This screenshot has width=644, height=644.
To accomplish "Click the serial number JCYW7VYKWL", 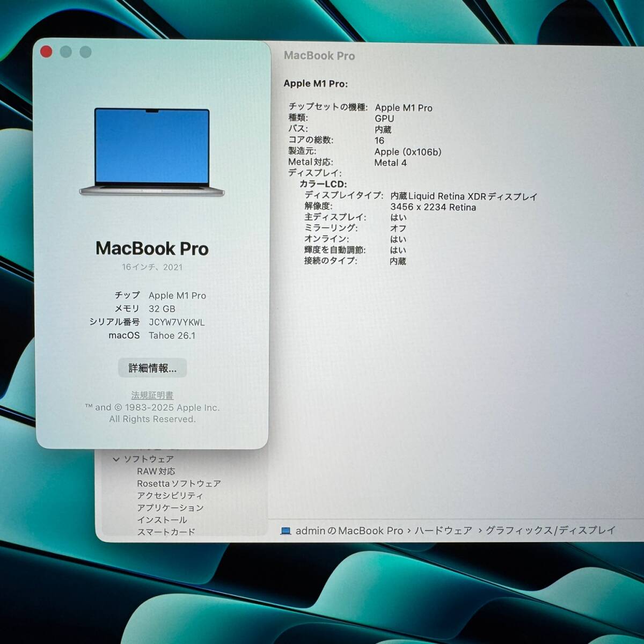I will tap(177, 322).
